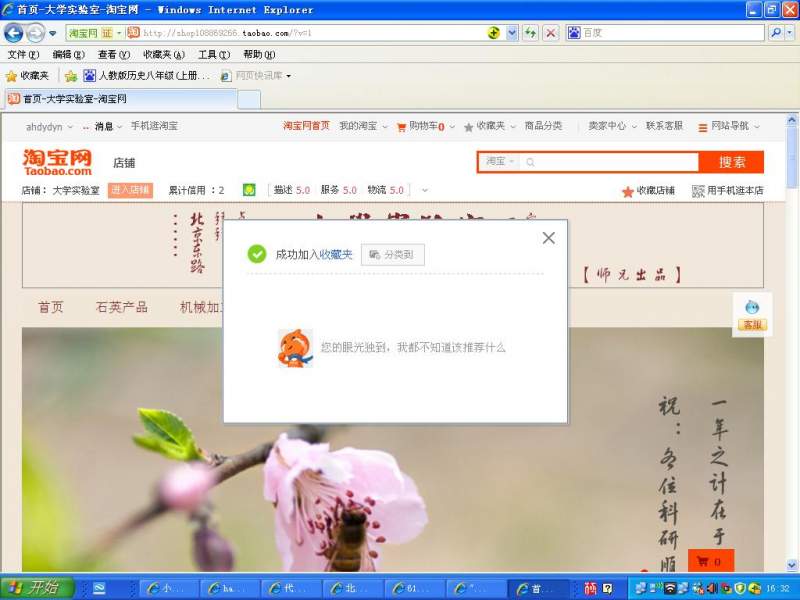Click the 客服 wangwang chat icon
Viewport: 800px width, 600px height.
pyautogui.click(x=752, y=315)
